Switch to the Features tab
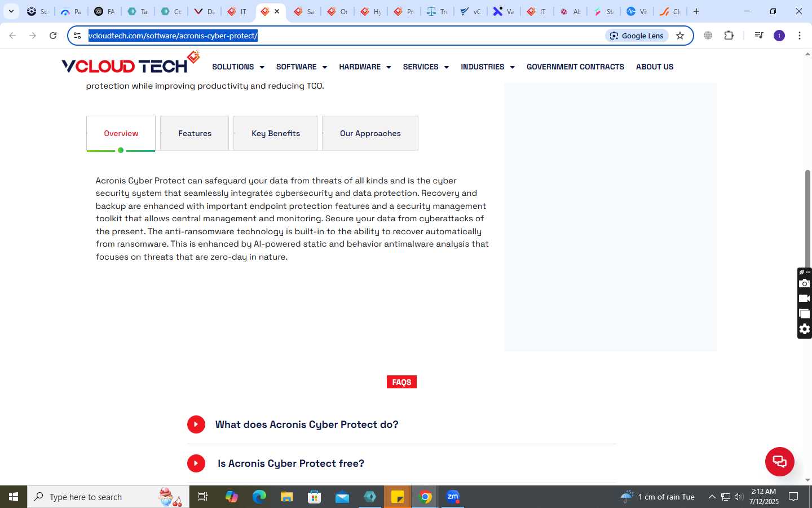Screen dimensions: 812x508 pyautogui.click(x=195, y=133)
